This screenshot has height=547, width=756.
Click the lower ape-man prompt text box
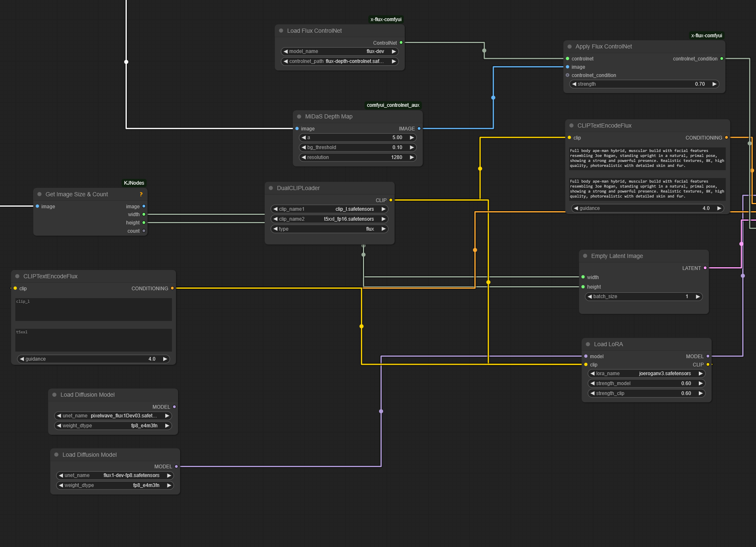(x=647, y=189)
